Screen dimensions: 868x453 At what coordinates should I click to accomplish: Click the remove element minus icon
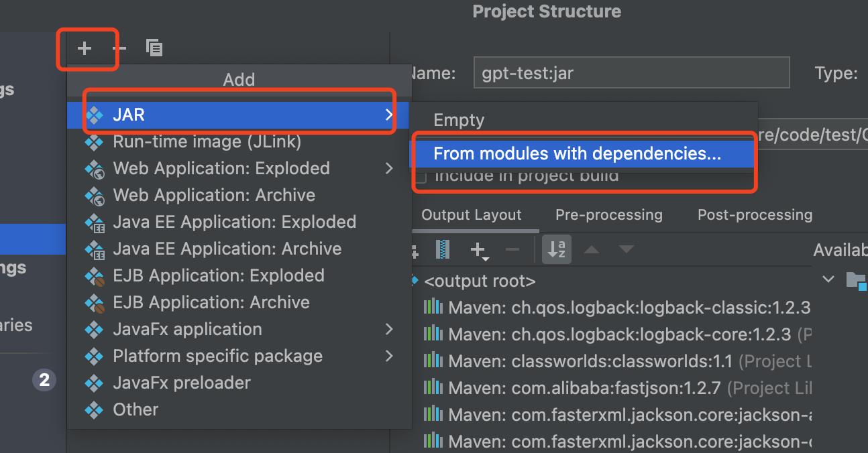coord(512,250)
